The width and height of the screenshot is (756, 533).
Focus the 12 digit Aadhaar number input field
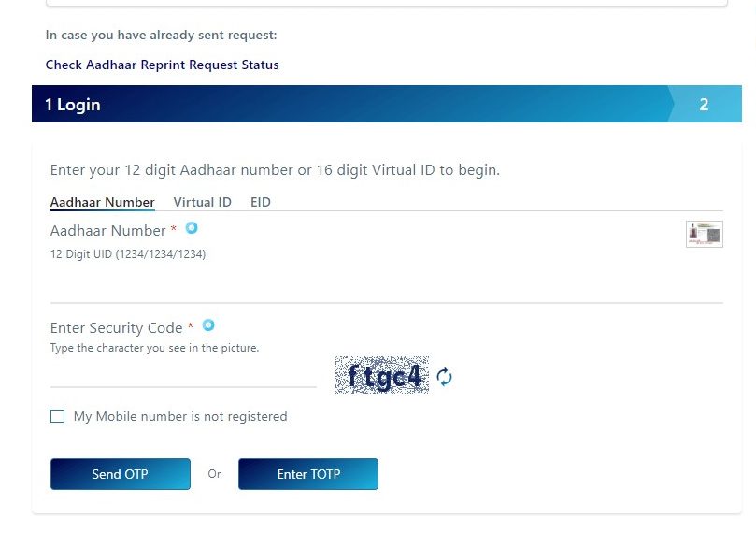[x=386, y=284]
